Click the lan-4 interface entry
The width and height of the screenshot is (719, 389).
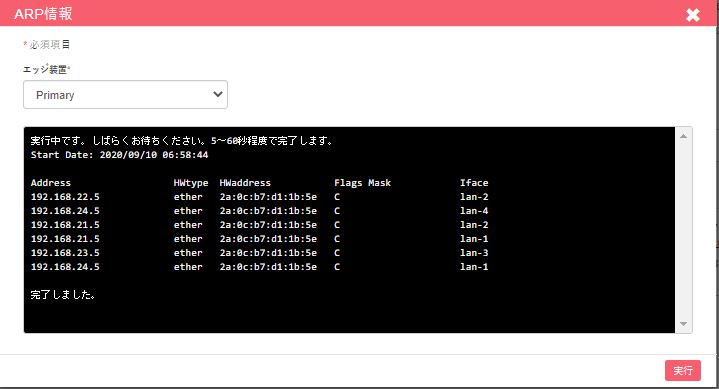(x=474, y=211)
